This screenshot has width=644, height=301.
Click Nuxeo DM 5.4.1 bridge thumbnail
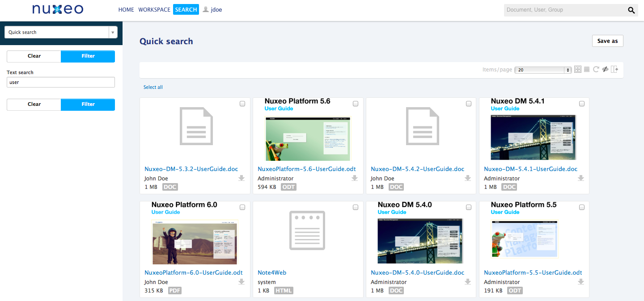(534, 130)
